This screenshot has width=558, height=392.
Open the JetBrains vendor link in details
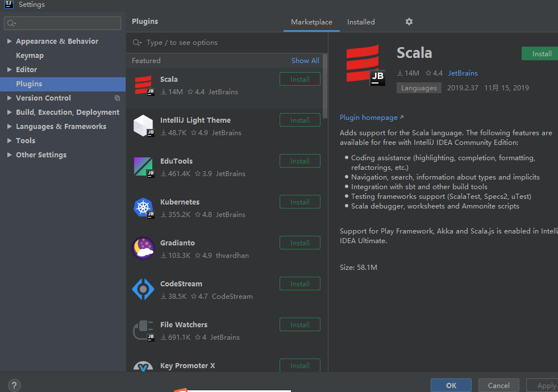(x=463, y=73)
